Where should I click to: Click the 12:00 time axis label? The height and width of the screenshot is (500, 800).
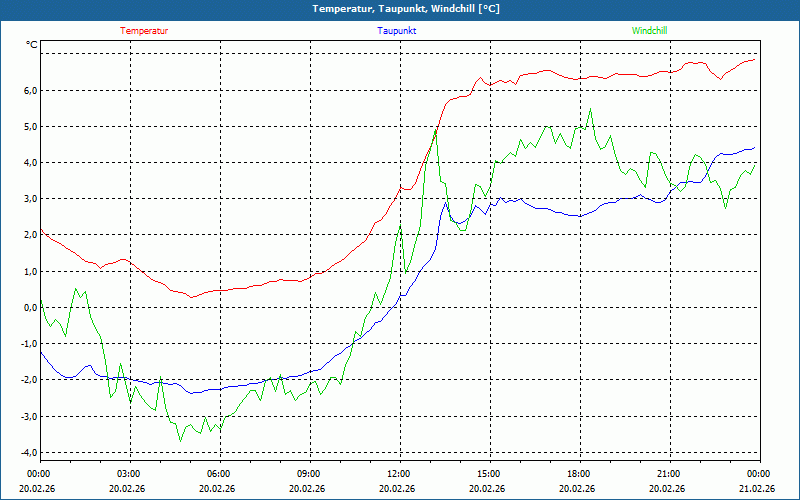[401, 474]
